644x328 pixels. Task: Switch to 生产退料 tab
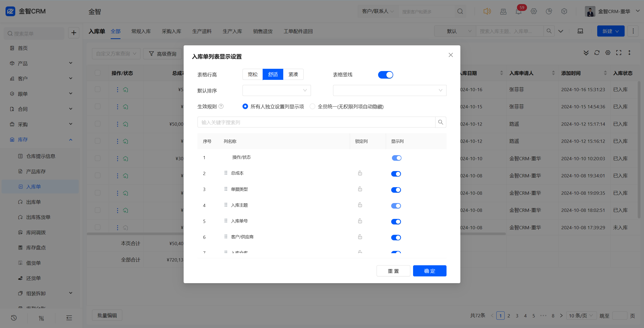tap(202, 31)
